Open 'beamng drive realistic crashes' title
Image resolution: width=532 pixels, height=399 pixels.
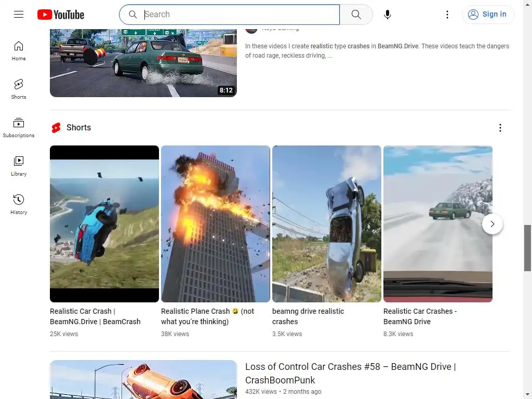click(x=308, y=316)
